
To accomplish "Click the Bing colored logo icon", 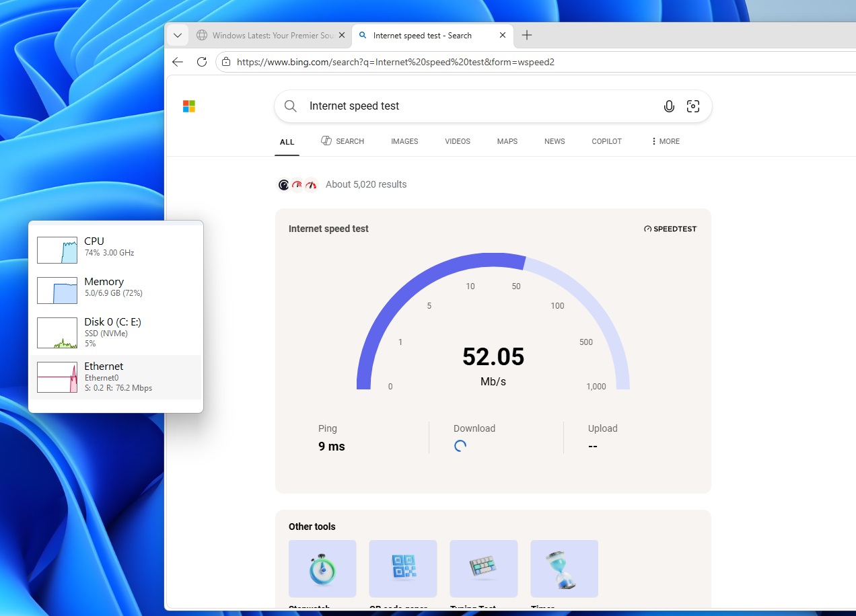I will 189,106.
